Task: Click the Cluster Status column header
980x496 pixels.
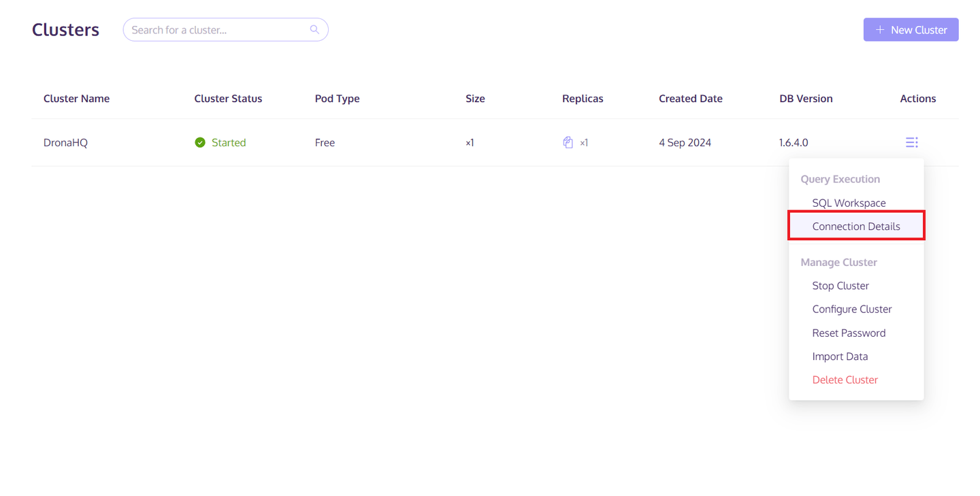Action: (228, 99)
